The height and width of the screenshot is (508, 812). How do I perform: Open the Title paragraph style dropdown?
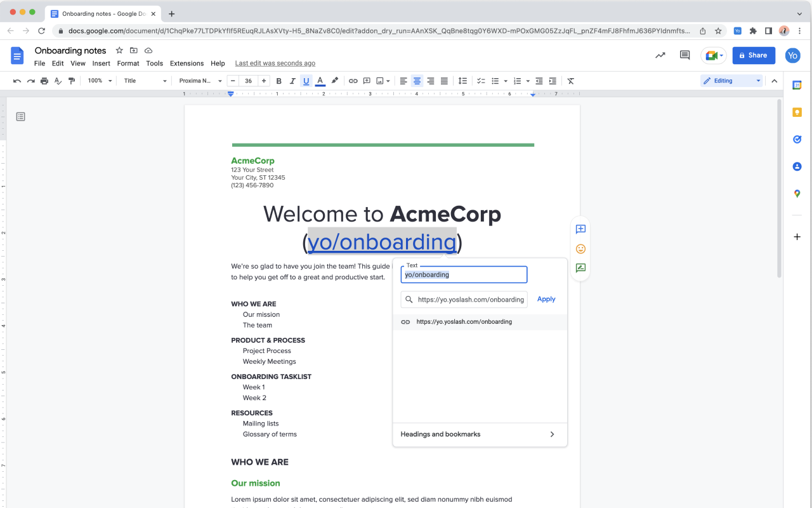pos(145,81)
